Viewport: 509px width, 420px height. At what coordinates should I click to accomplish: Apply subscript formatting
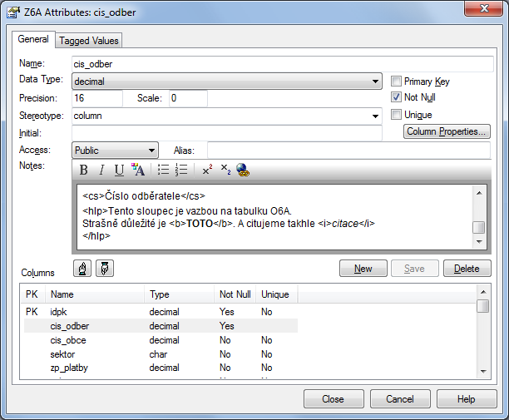225,170
